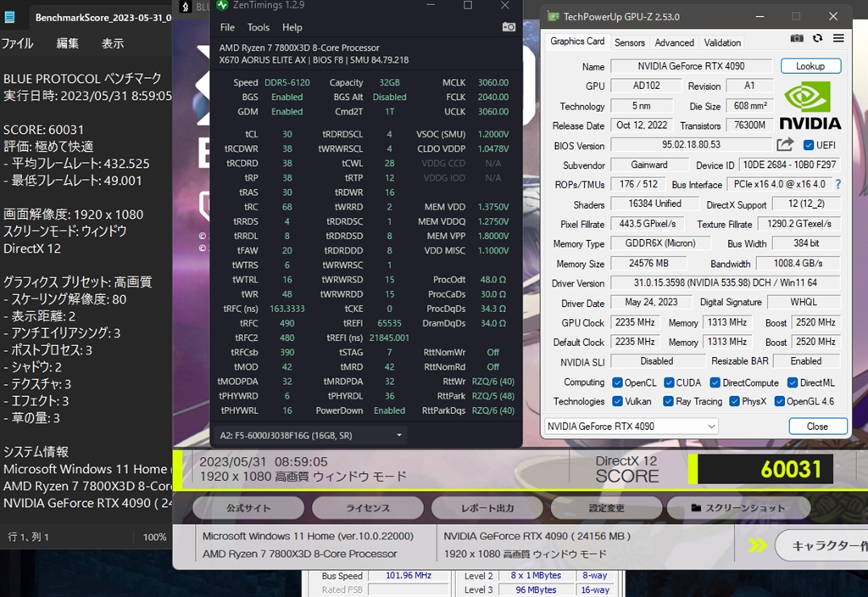Switch to the Sensors tab in GPU-Z
Screen dimensions: 868x597
pos(630,42)
